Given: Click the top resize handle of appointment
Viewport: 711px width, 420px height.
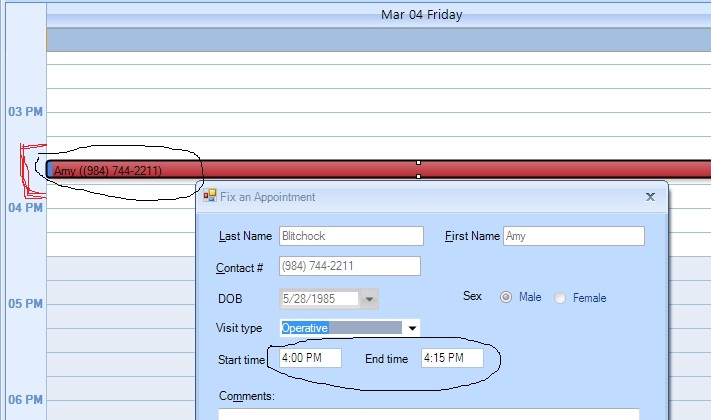Looking at the screenshot, I should click(418, 162).
